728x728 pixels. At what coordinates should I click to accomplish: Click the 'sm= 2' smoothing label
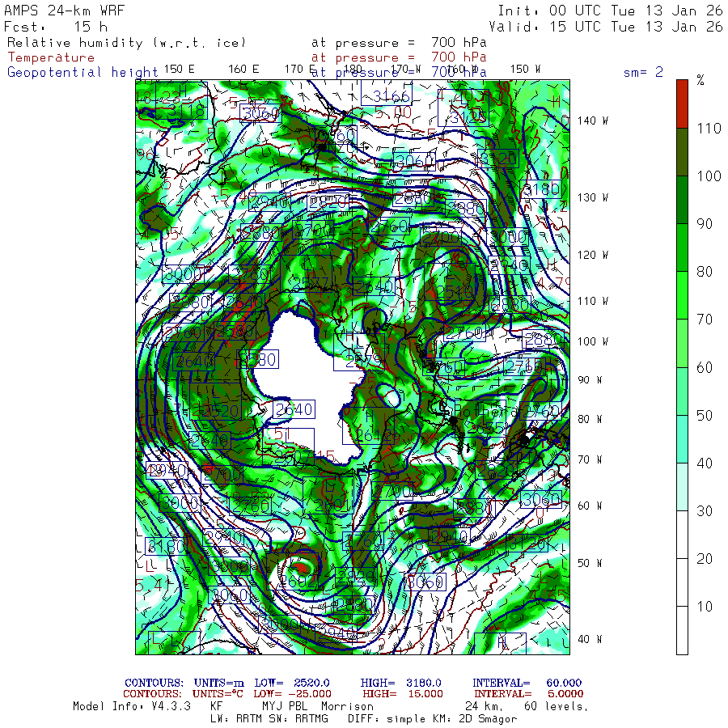643,72
